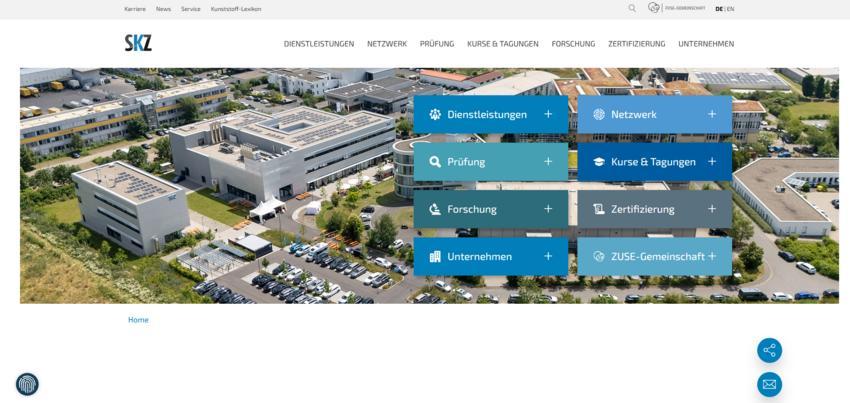Viewport: 850px width, 403px height.
Task: Open the share floating button
Action: tap(769, 350)
